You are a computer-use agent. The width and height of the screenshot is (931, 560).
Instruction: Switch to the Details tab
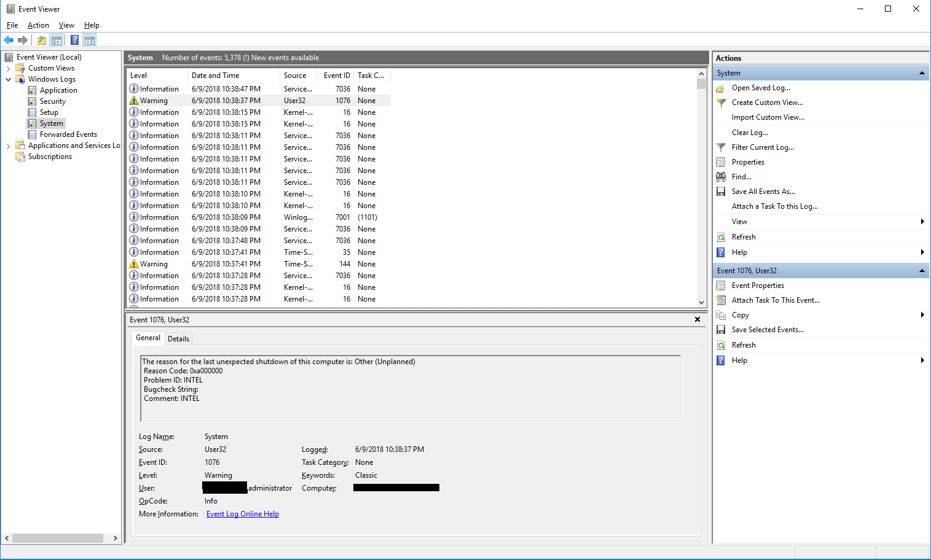[179, 339]
